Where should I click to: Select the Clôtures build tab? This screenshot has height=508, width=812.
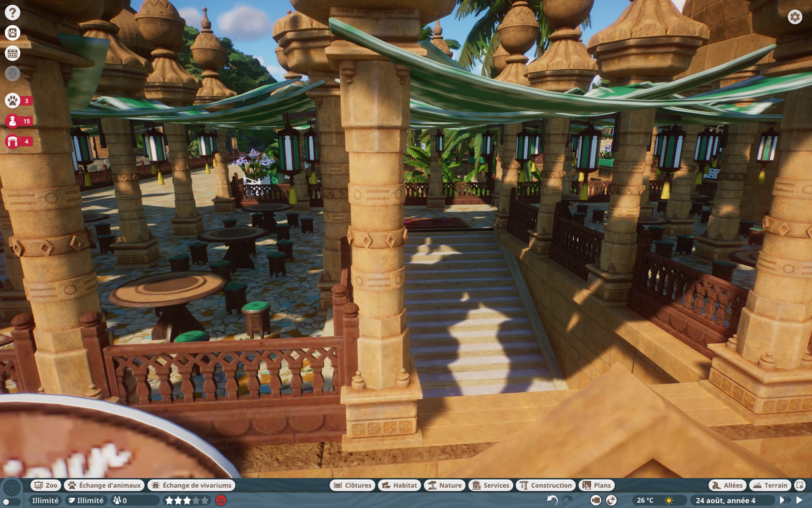click(x=353, y=485)
